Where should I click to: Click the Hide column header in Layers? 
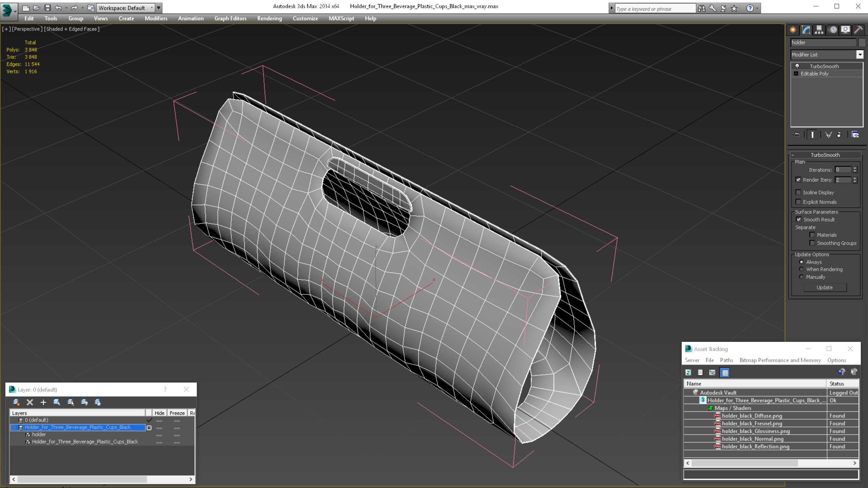[x=159, y=413]
